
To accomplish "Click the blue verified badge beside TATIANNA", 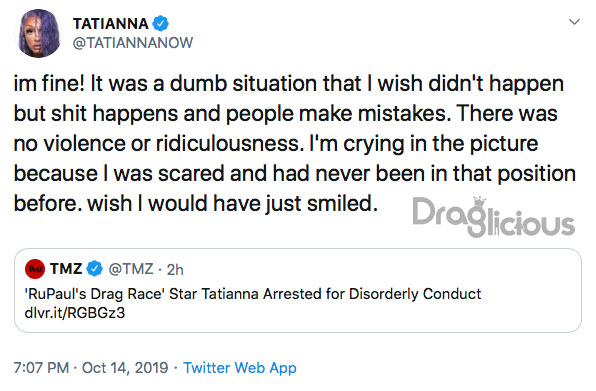I will tap(160, 24).
